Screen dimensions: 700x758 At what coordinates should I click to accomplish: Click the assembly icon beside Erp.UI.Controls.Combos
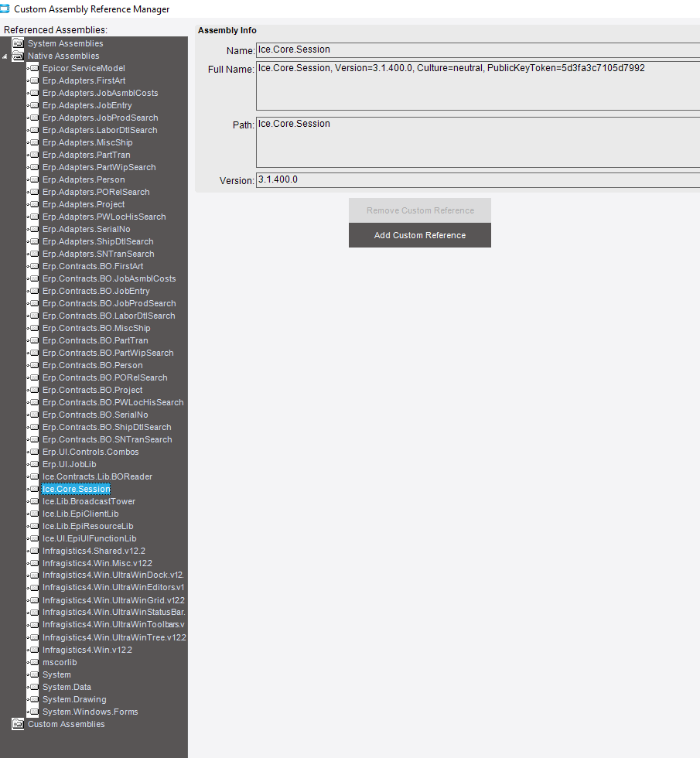pos(34,452)
